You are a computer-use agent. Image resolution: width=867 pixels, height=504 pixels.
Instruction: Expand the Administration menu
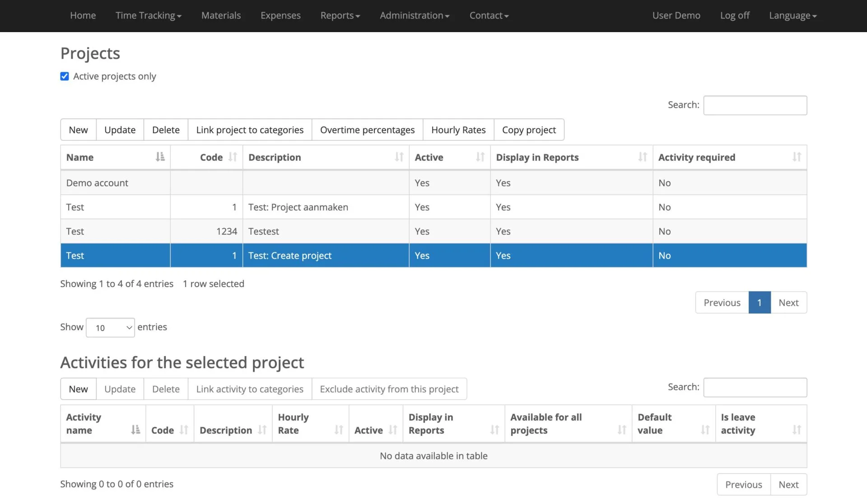[x=414, y=15]
